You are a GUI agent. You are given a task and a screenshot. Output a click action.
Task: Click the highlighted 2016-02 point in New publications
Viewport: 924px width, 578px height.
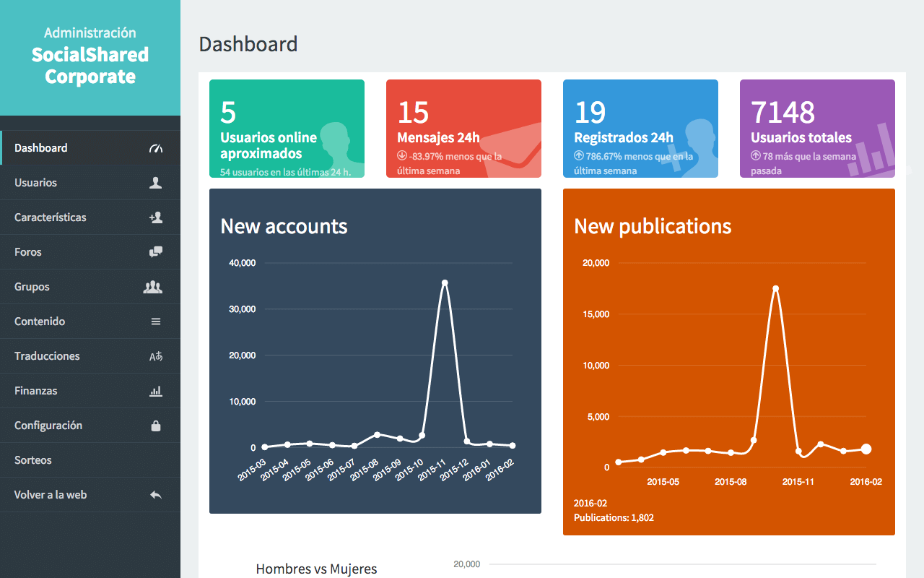pos(866,449)
